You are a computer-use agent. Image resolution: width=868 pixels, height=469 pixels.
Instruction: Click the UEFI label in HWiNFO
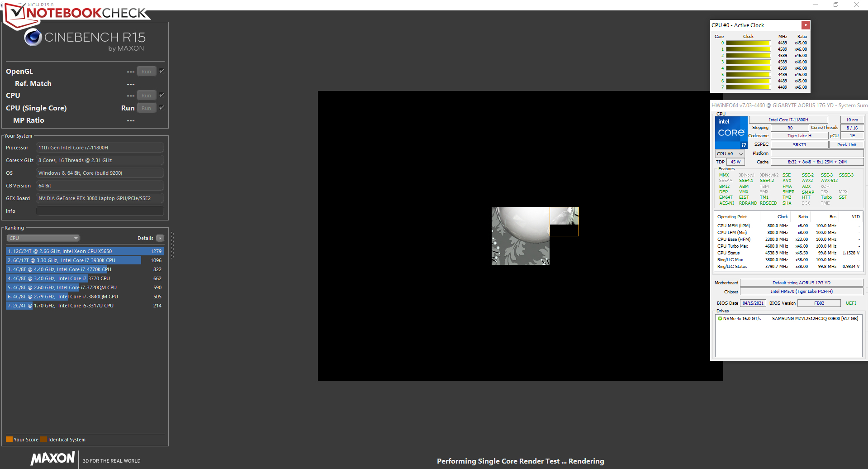pyautogui.click(x=851, y=303)
